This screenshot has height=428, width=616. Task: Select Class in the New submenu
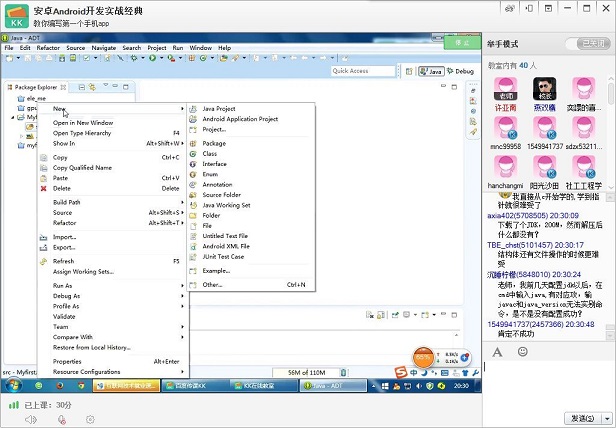209,154
